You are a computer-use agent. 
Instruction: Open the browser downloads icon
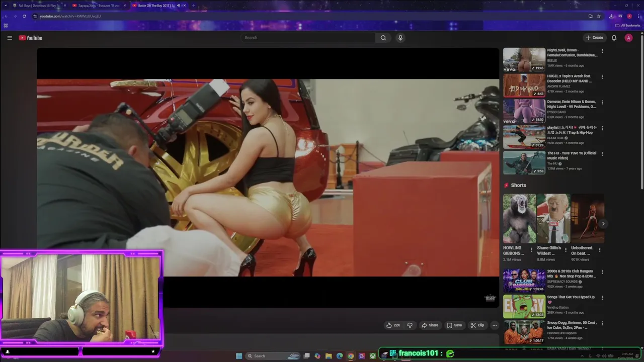(x=611, y=16)
